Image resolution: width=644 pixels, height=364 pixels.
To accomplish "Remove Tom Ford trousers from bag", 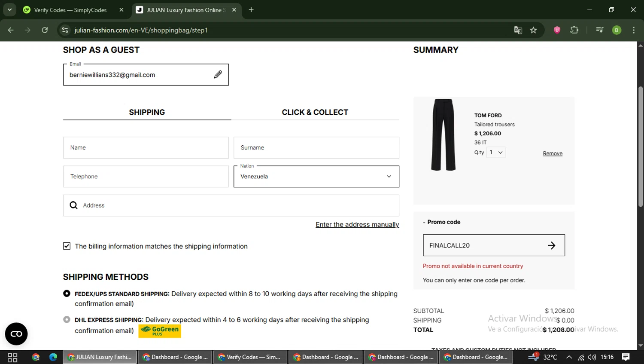I will [x=553, y=153].
